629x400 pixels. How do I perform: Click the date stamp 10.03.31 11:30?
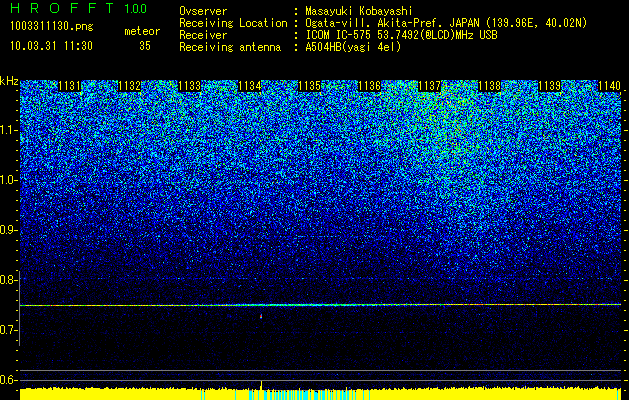(x=51, y=46)
